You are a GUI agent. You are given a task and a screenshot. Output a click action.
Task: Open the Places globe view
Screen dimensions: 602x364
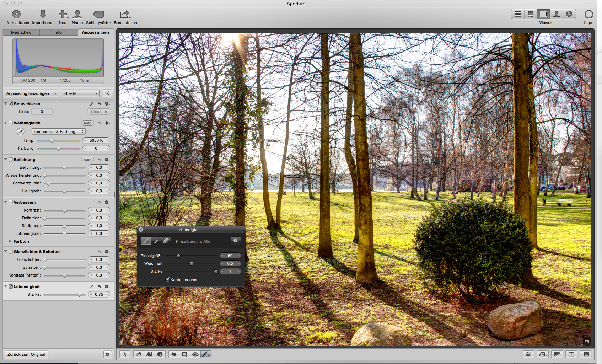coord(569,14)
